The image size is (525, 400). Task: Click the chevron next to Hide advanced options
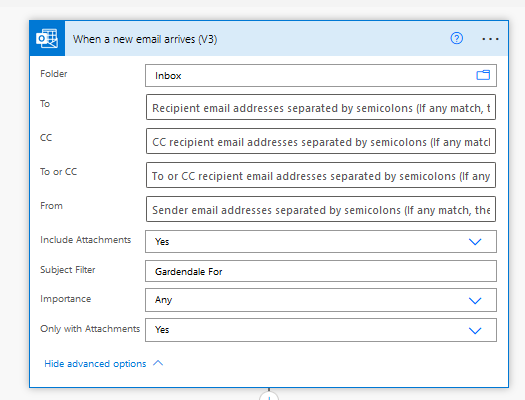(158, 363)
